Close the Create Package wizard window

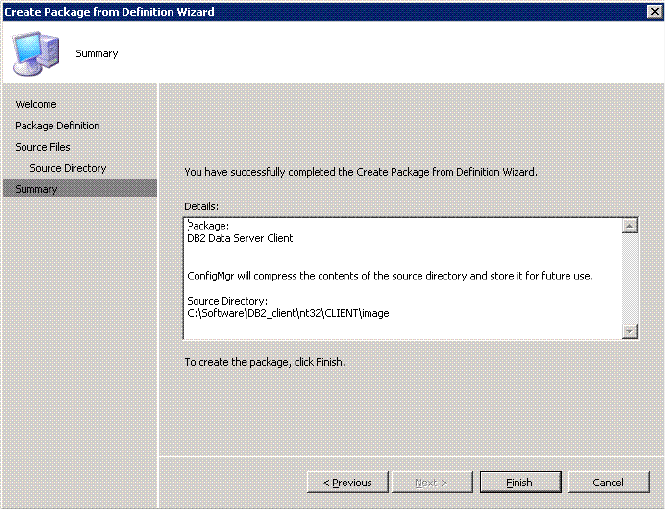tap(652, 11)
